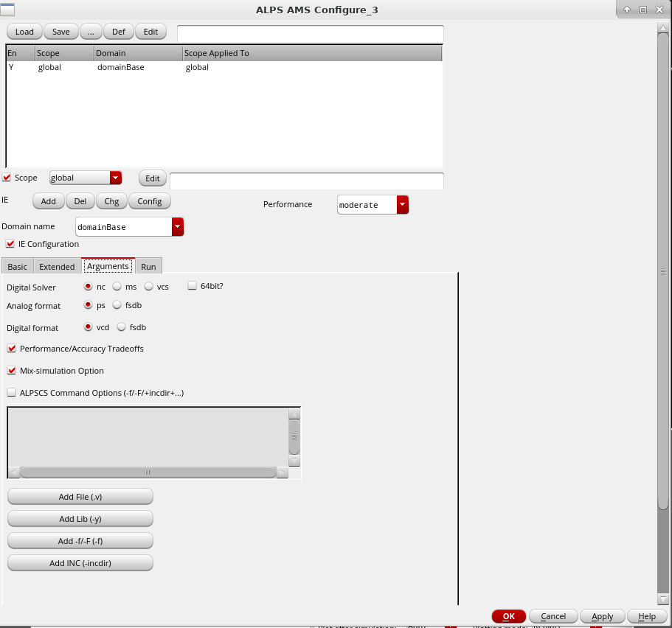Image resolution: width=672 pixels, height=628 pixels.
Task: Switch to the Extended tab
Action: pos(57,267)
